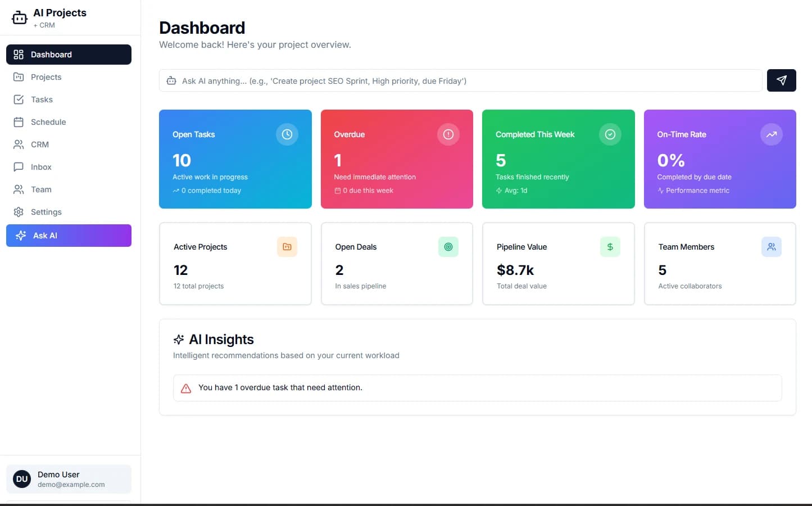Click the dollar icon on Pipeline Value card
The image size is (812, 506).
click(610, 247)
